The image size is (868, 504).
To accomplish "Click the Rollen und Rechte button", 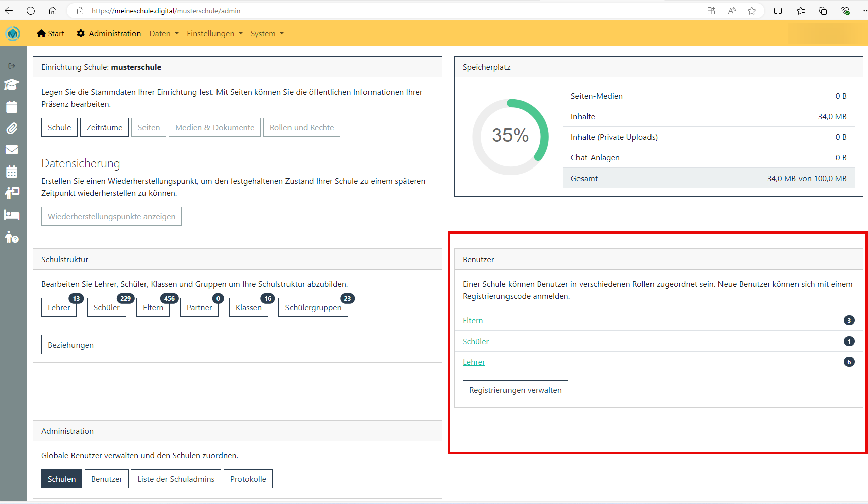I will coord(302,127).
